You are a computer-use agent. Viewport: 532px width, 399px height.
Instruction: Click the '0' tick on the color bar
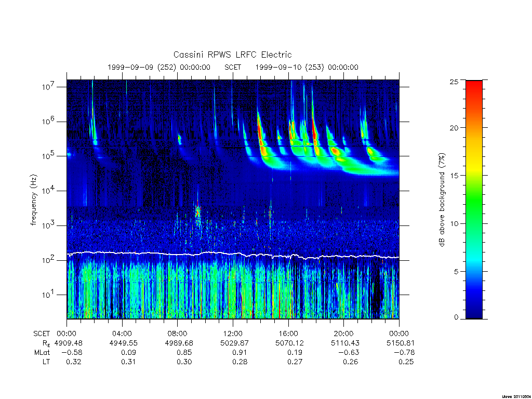click(456, 317)
